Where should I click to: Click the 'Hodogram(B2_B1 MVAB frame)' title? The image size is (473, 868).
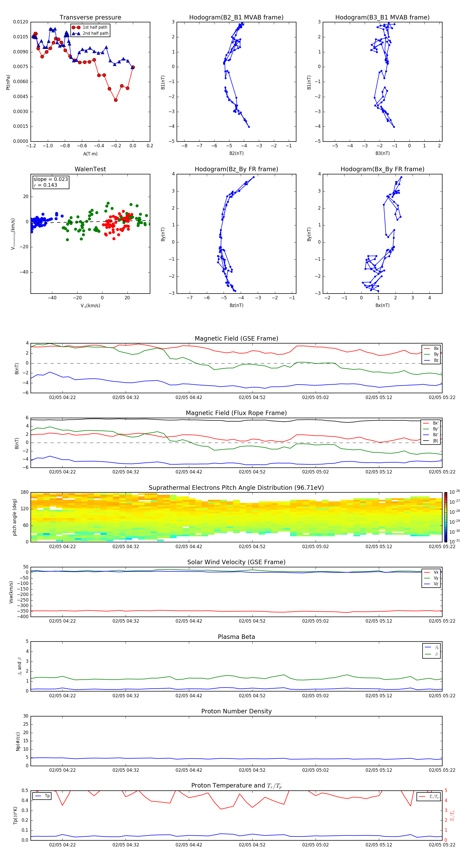[x=236, y=17]
